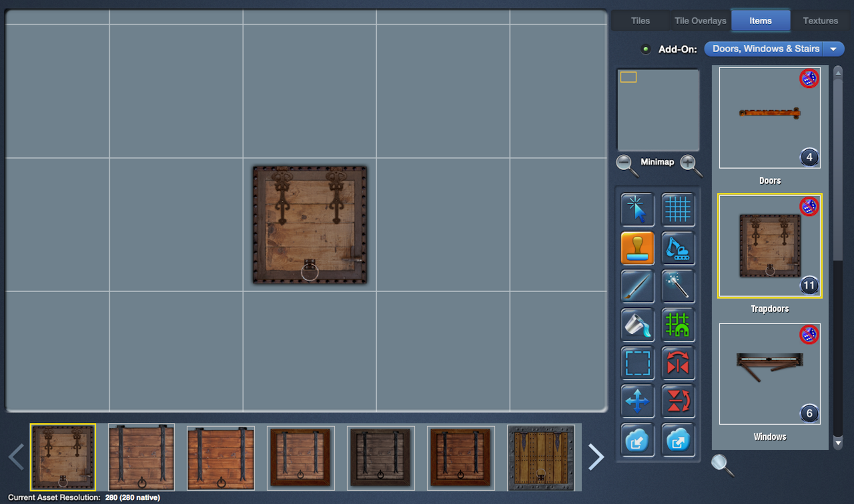Viewport: 854px width, 504px height.
Task: Open the Doors, Windows & Stairs dropdown
Action: (x=774, y=49)
